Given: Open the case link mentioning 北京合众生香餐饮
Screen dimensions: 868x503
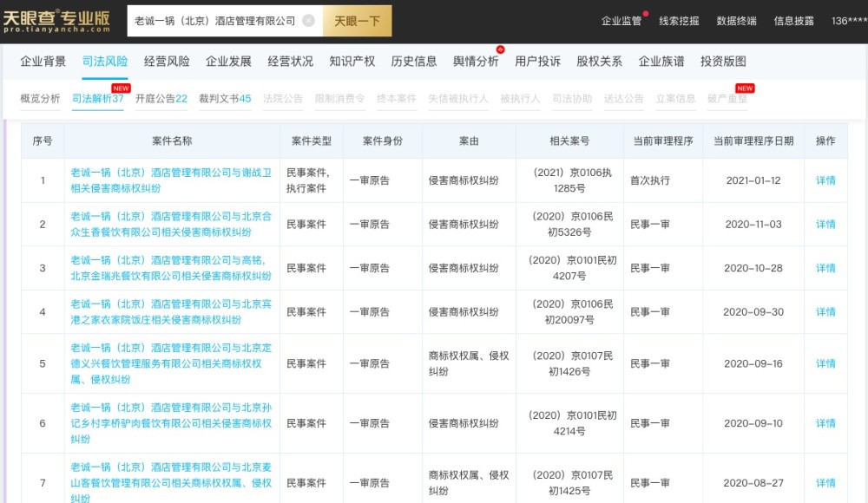Looking at the screenshot, I should point(171,224).
